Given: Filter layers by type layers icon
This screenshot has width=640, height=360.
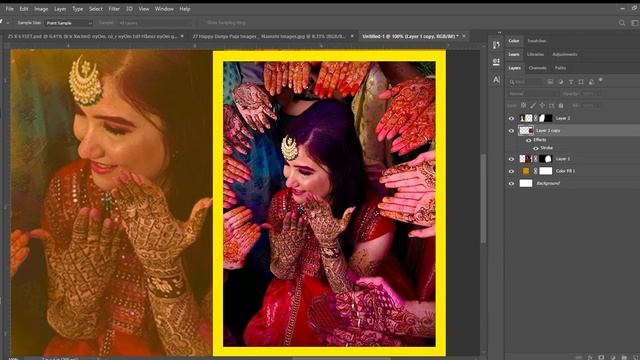Looking at the screenshot, I should pyautogui.click(x=571, y=82).
